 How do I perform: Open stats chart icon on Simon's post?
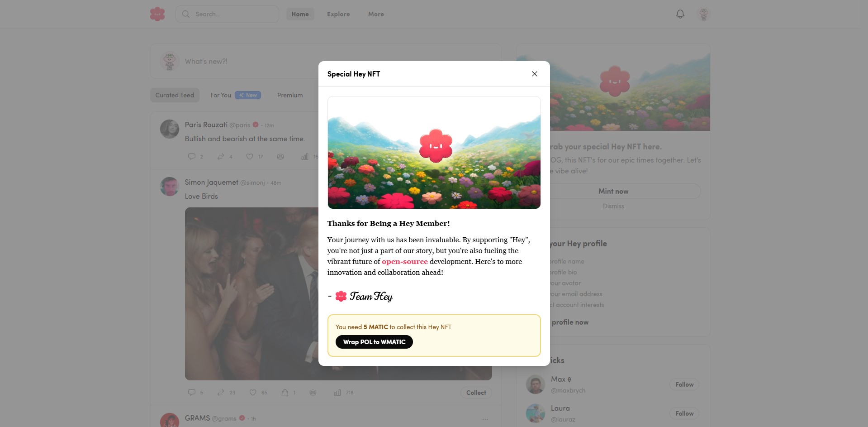(337, 393)
